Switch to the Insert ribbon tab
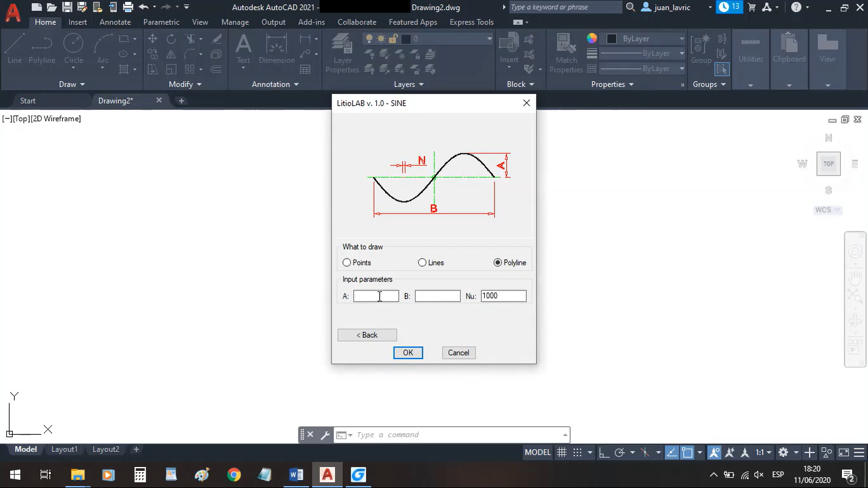The image size is (868, 488). [78, 22]
